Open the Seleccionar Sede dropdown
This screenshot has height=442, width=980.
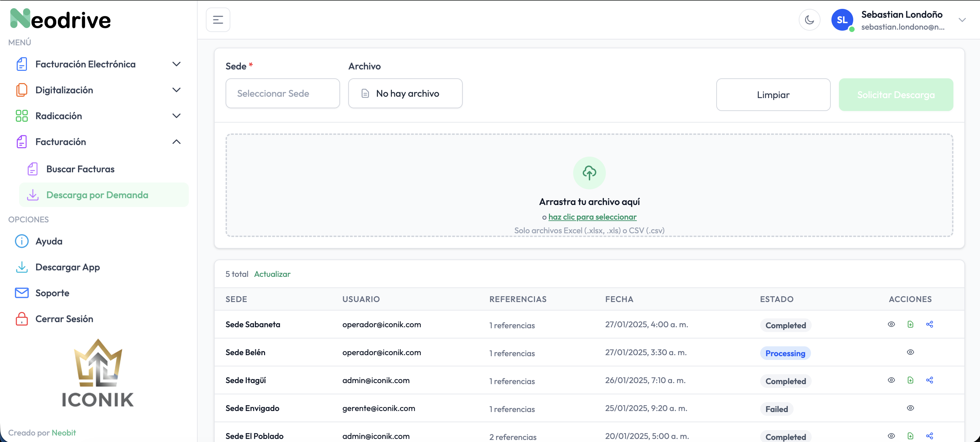pyautogui.click(x=282, y=94)
